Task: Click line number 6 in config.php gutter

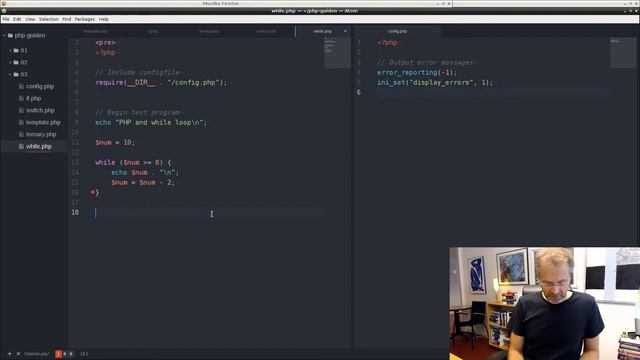Action: (x=359, y=93)
